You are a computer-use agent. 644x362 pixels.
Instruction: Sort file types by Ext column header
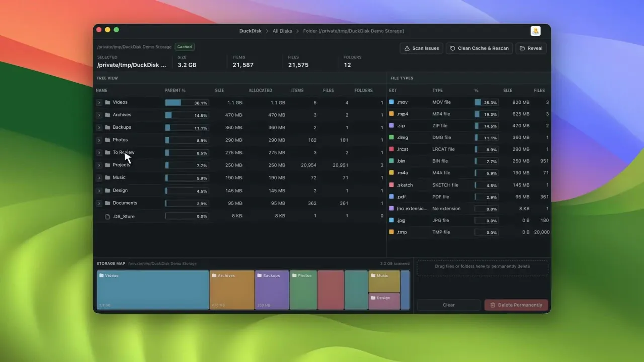393,90
